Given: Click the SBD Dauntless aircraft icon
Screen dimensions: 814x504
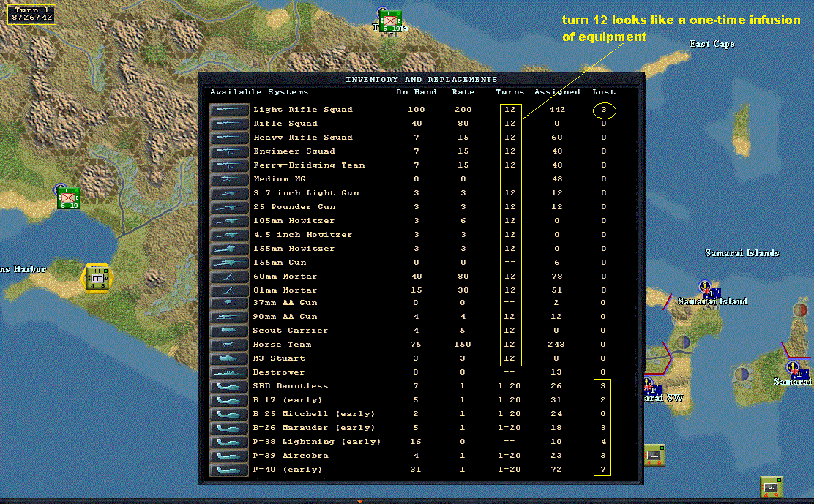Looking at the screenshot, I should pos(229,387).
